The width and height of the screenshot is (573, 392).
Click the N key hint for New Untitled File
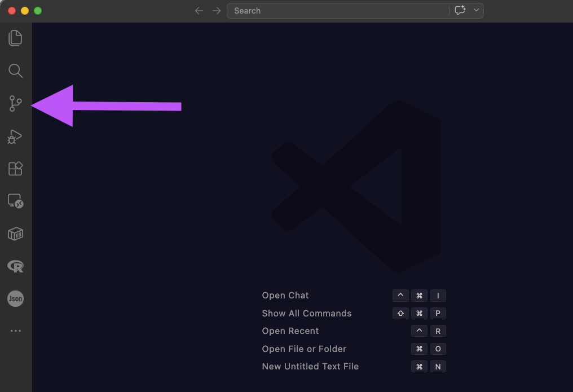pyautogui.click(x=438, y=367)
